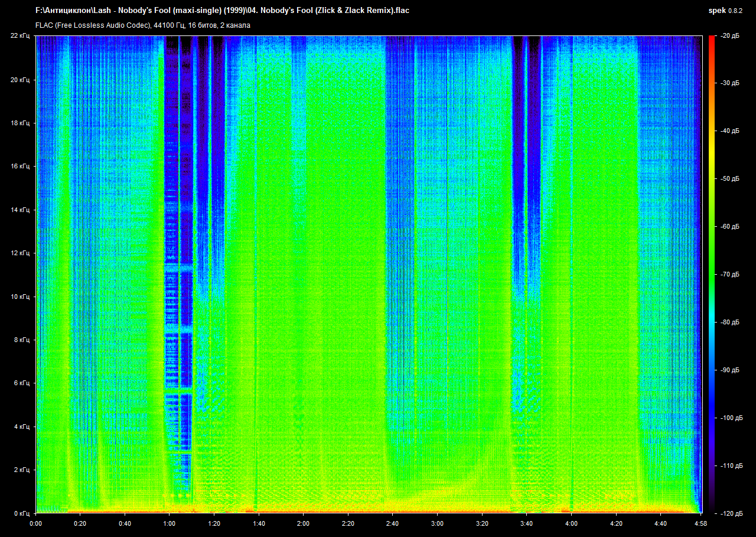Click the -60 дБ scale label

pos(730,227)
